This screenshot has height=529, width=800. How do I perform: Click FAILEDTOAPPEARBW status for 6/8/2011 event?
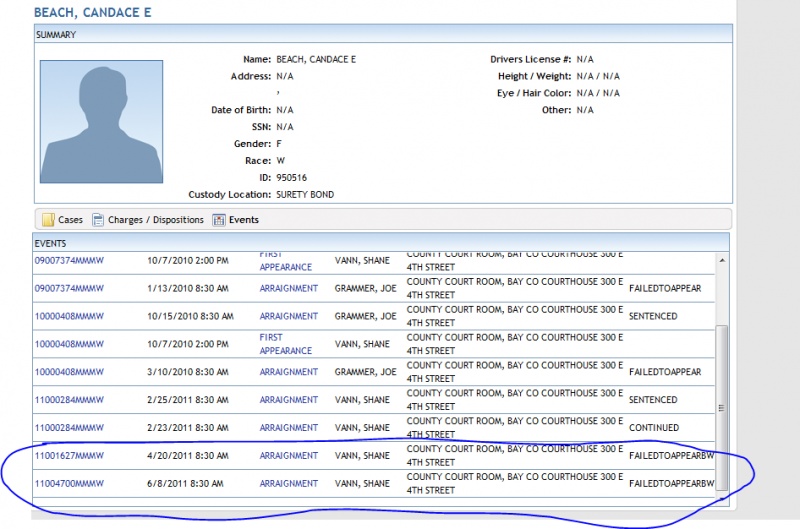pyautogui.click(x=671, y=484)
